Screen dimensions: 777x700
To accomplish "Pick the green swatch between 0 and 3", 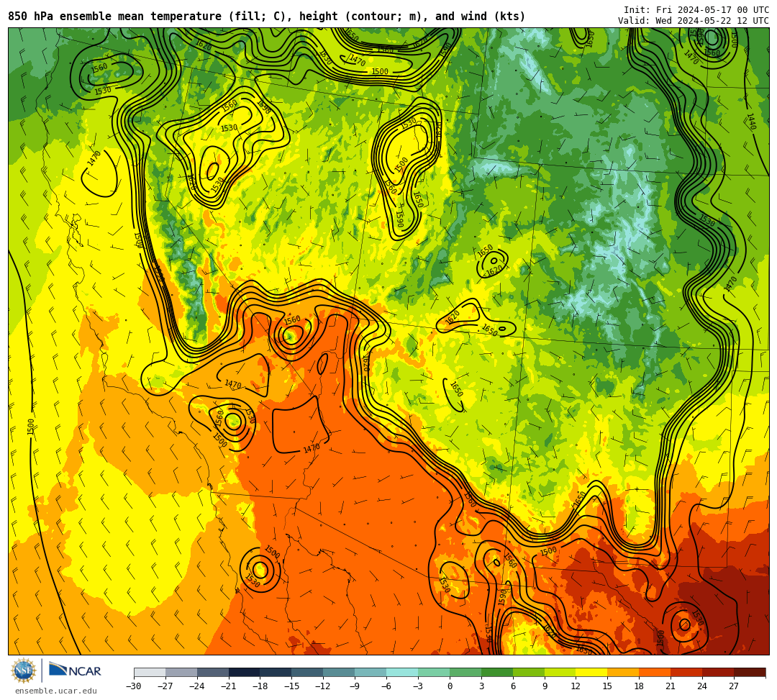I will pos(465,672).
